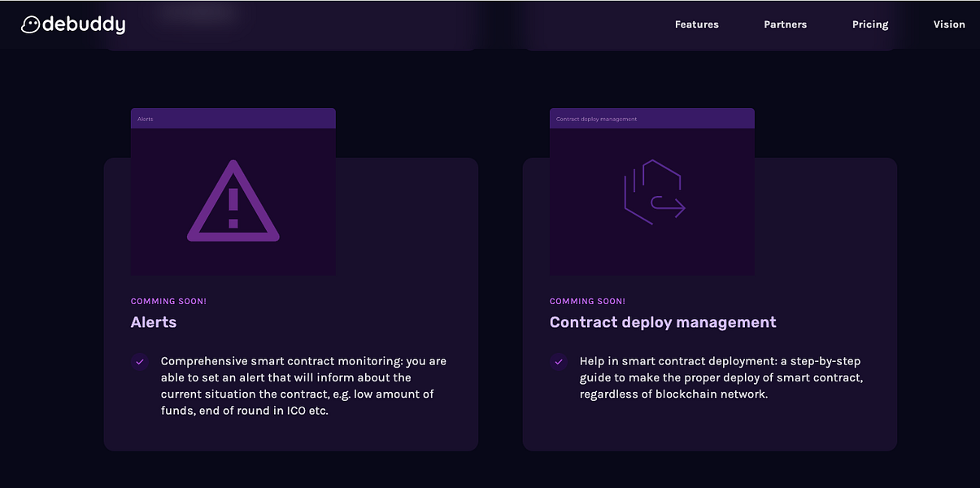Click the checkmark icon beside Alerts description
The image size is (980, 488).
140,362
